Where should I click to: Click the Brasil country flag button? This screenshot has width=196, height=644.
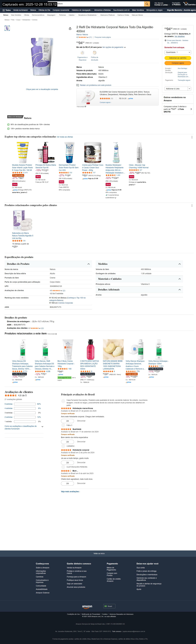(109, 606)
